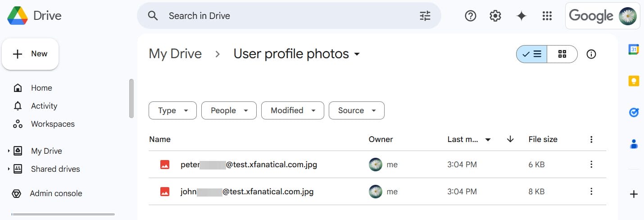This screenshot has height=220, width=644.
Task: Click owner avatar in the john row
Action: tap(376, 192)
